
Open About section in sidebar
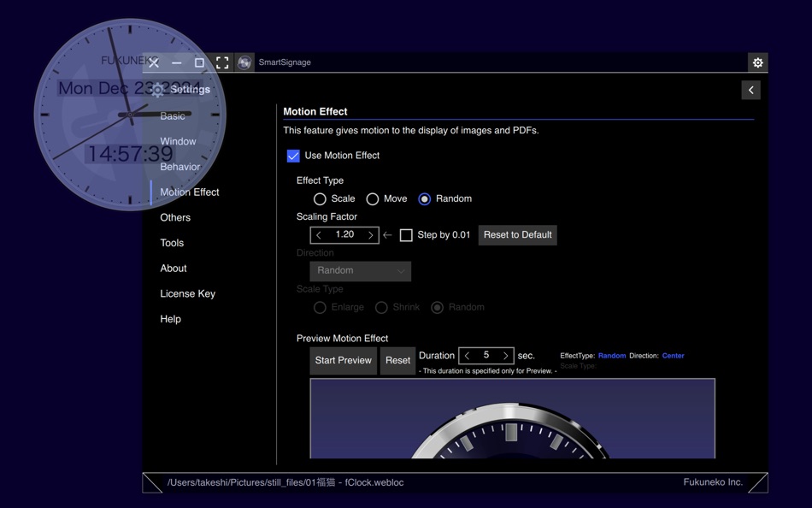[x=173, y=269]
